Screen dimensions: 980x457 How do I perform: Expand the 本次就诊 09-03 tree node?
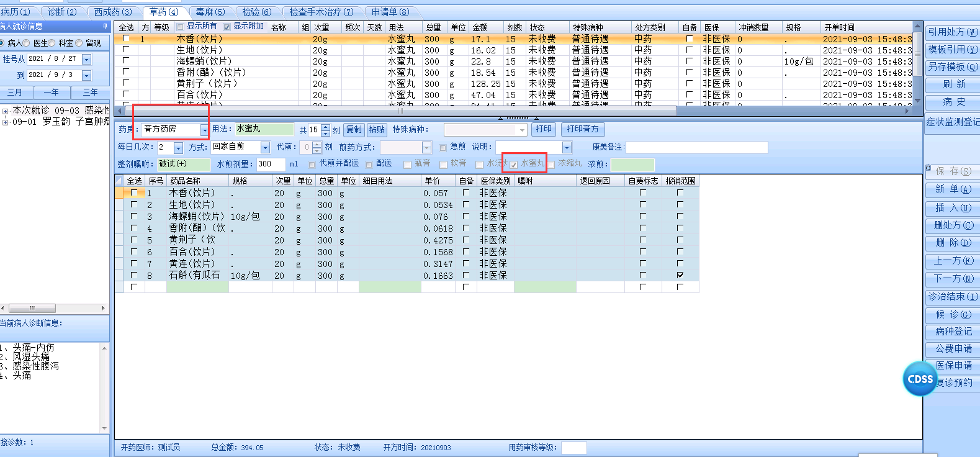(x=6, y=111)
